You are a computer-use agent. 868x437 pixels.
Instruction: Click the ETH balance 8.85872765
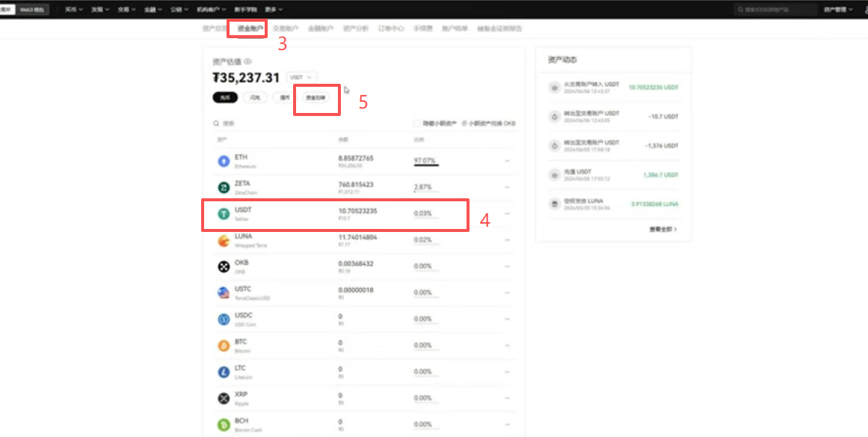pyautogui.click(x=356, y=159)
